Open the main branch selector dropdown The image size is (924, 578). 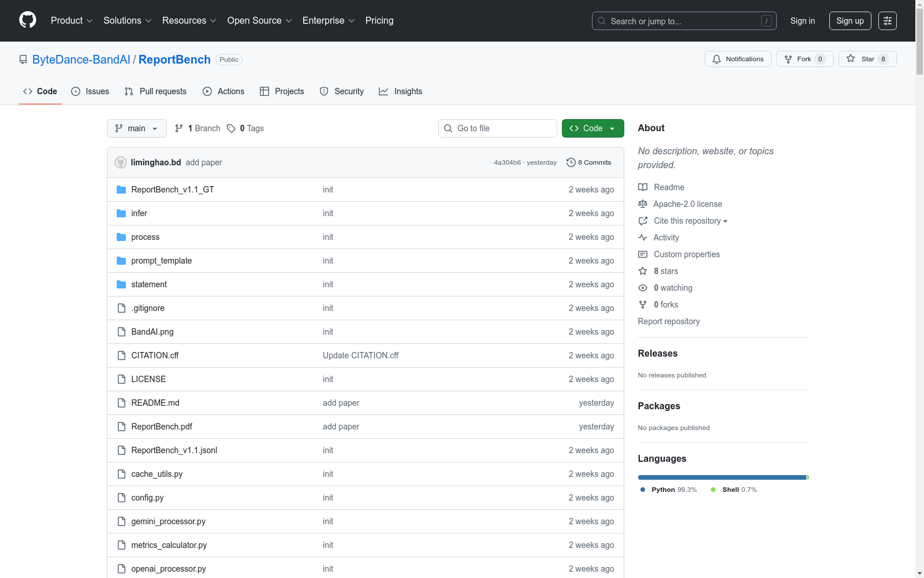coord(137,128)
